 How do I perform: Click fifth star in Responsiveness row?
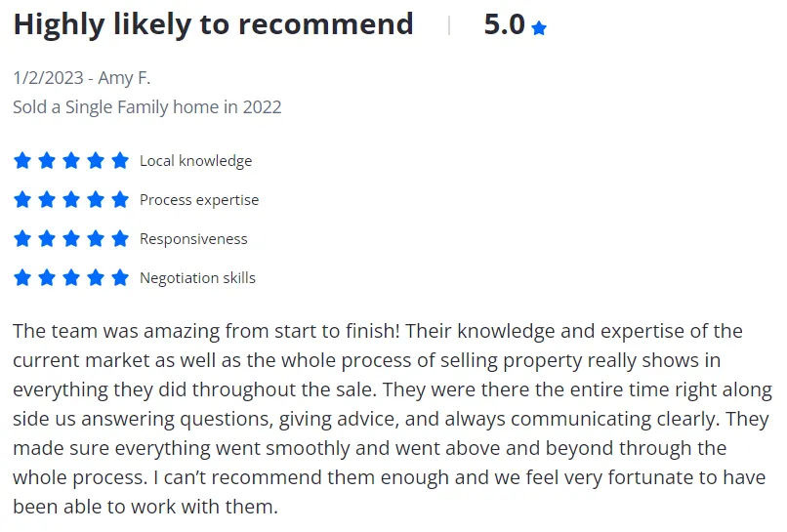click(x=120, y=238)
